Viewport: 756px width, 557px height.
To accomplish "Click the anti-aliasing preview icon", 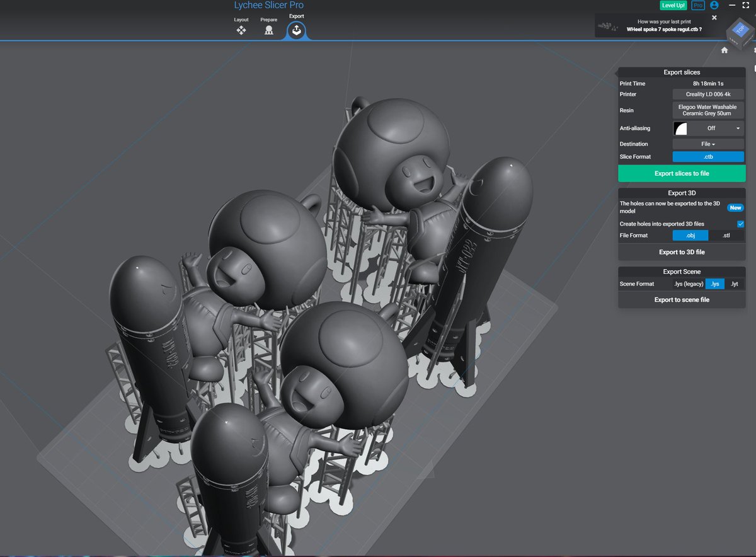I will pos(681,129).
